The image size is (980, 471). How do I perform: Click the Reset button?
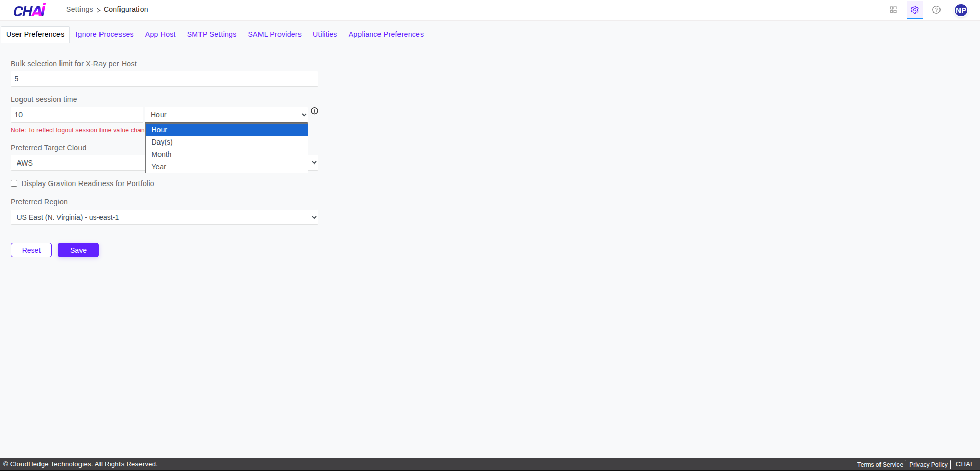pyautogui.click(x=31, y=250)
